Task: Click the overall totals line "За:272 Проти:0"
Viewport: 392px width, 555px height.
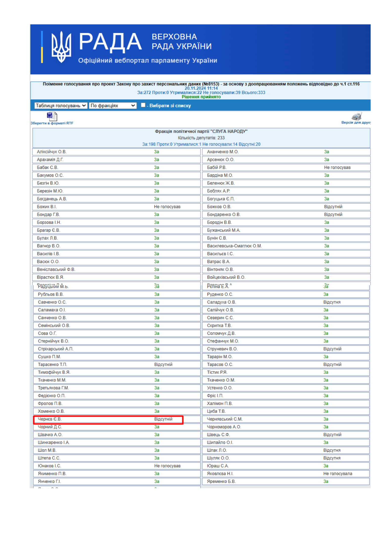Action: (201, 92)
